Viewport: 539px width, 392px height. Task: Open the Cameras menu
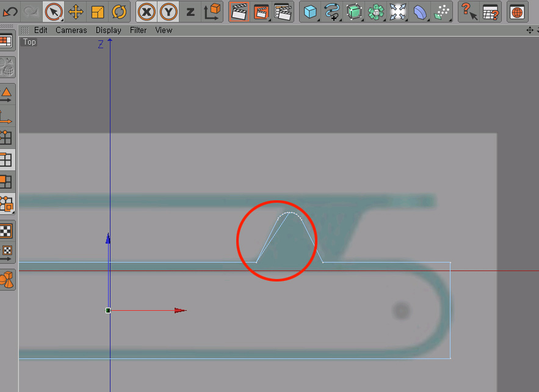pyautogui.click(x=71, y=31)
